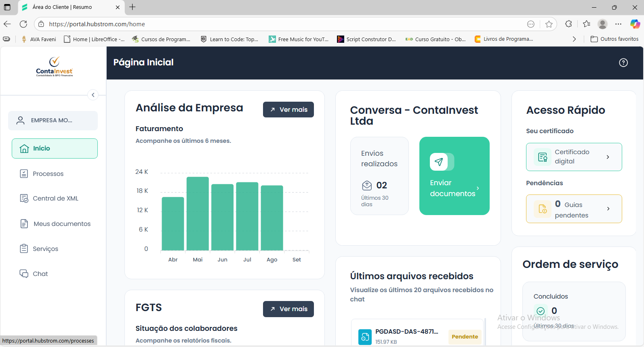Click the Guias pendentes document icon
This screenshot has height=347, width=644.
click(543, 209)
